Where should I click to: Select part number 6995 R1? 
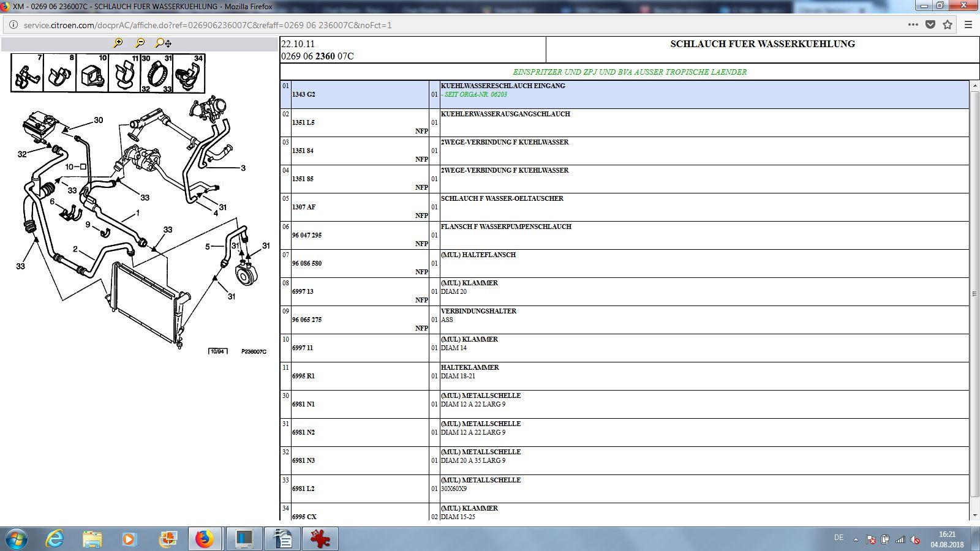click(303, 376)
